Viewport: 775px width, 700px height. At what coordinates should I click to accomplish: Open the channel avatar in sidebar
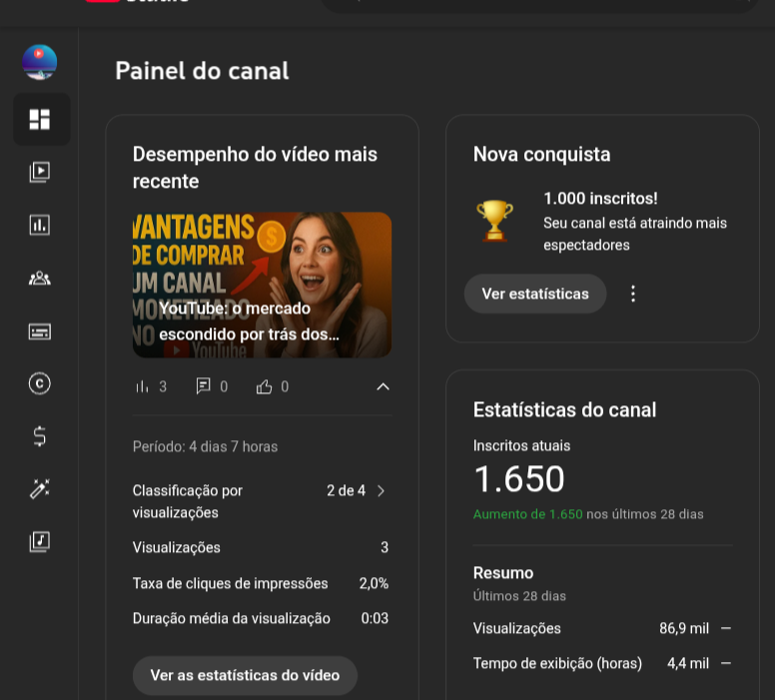[x=40, y=62]
